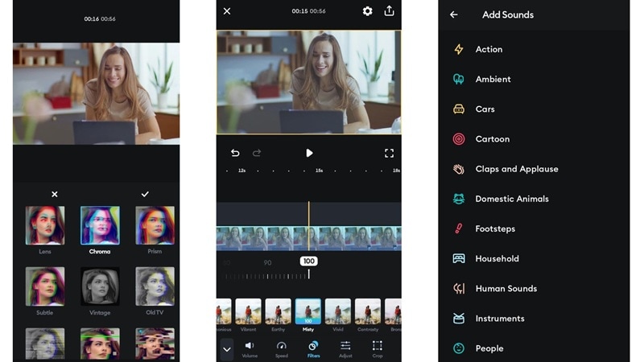Tap the export share icon

point(389,10)
